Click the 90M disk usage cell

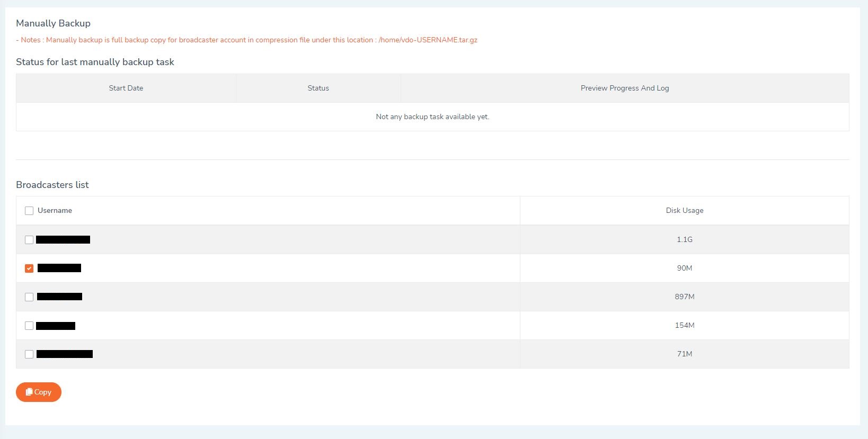point(685,268)
